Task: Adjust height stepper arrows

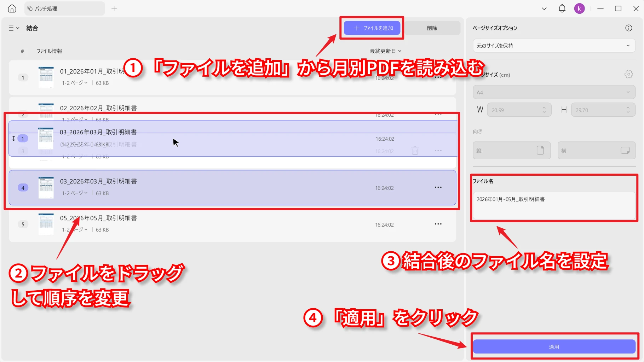Action: [x=628, y=110]
